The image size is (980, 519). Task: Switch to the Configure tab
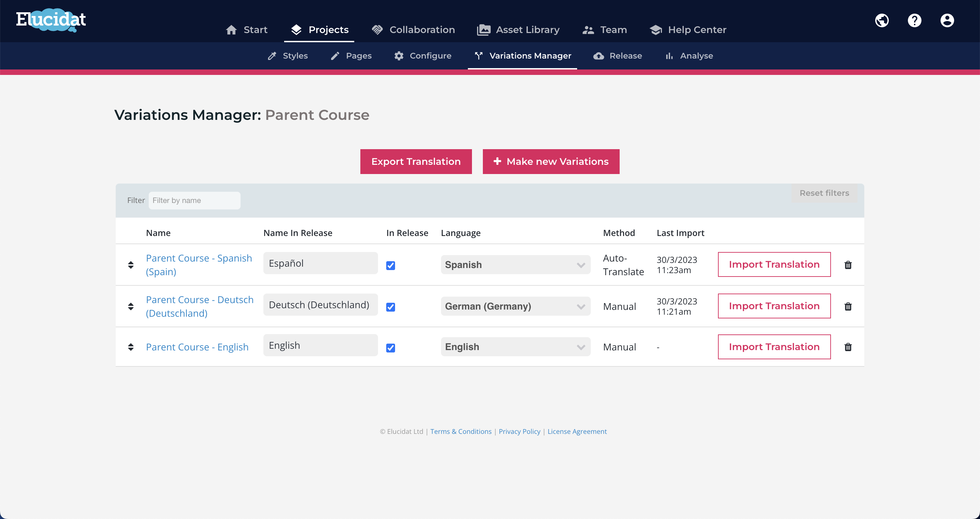pos(423,56)
